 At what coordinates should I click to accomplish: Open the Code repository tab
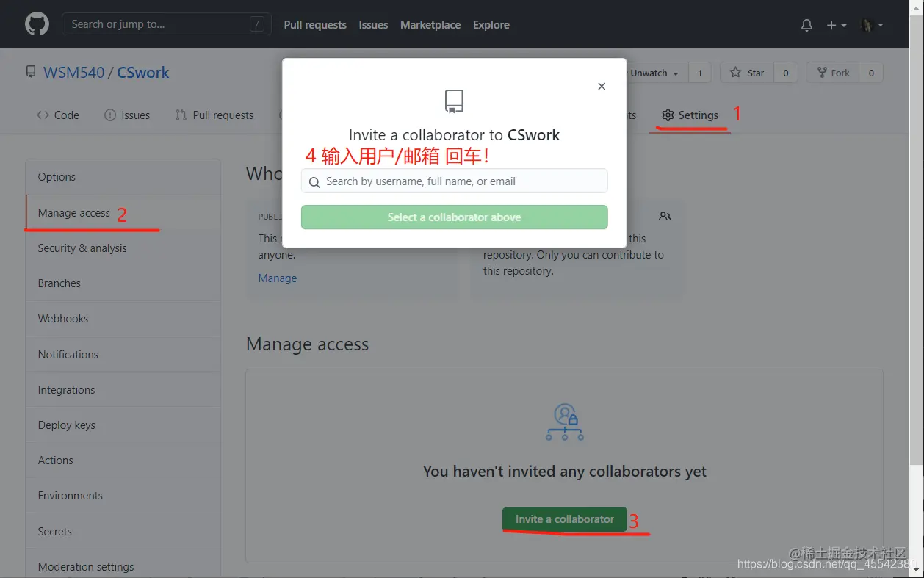pos(58,115)
